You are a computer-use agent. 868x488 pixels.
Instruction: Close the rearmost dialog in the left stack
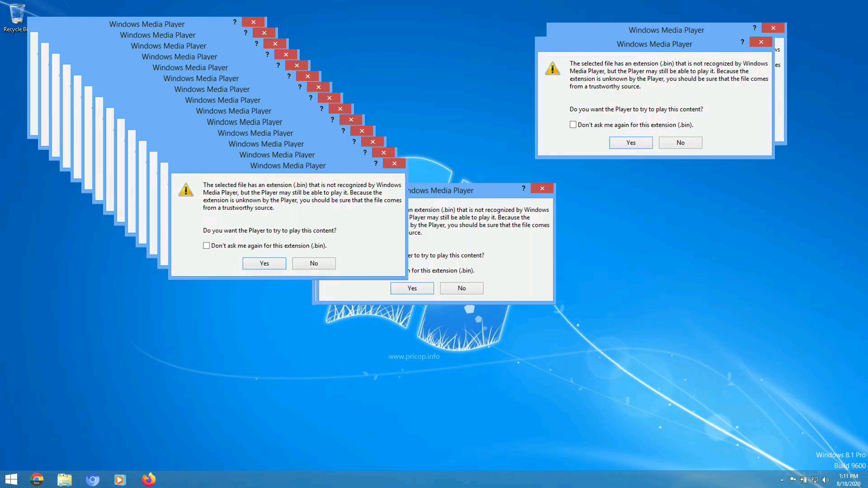click(253, 22)
